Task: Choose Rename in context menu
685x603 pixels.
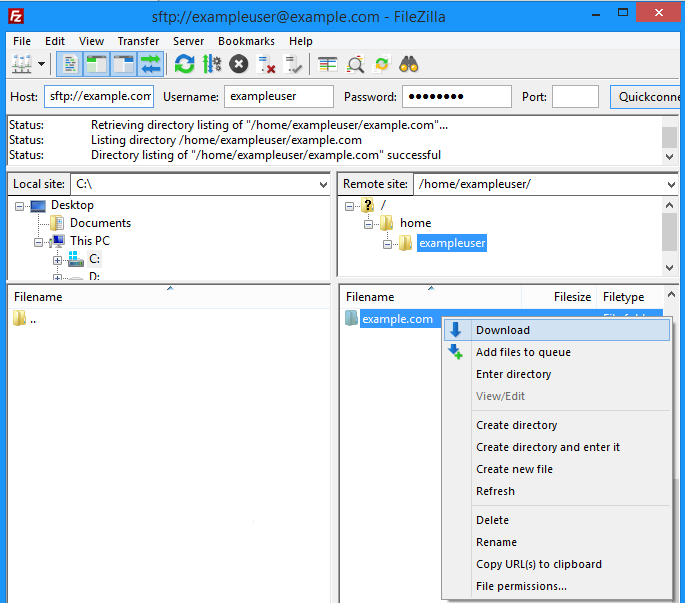Action: pos(557,542)
